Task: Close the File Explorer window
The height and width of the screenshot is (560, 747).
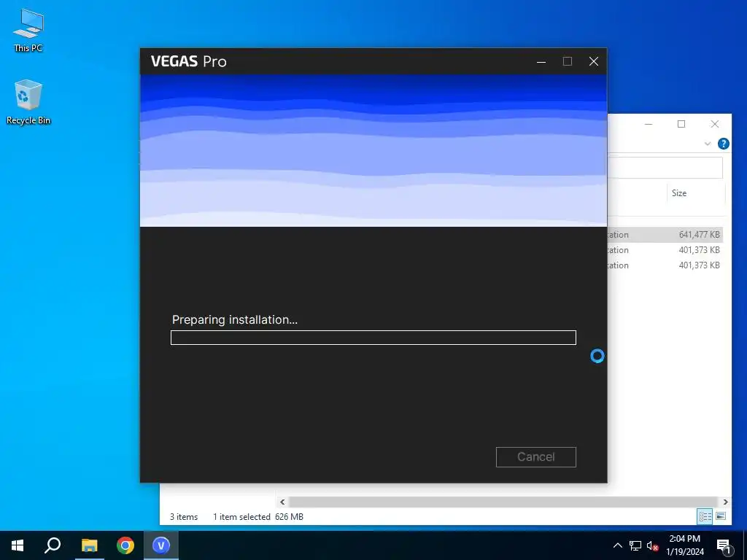Action: [x=715, y=124]
